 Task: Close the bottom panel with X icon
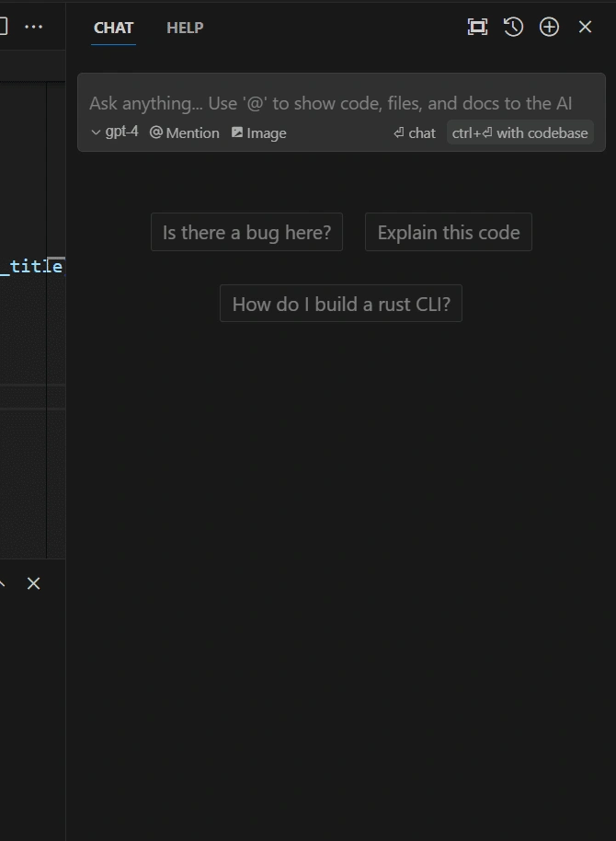pos(34,583)
